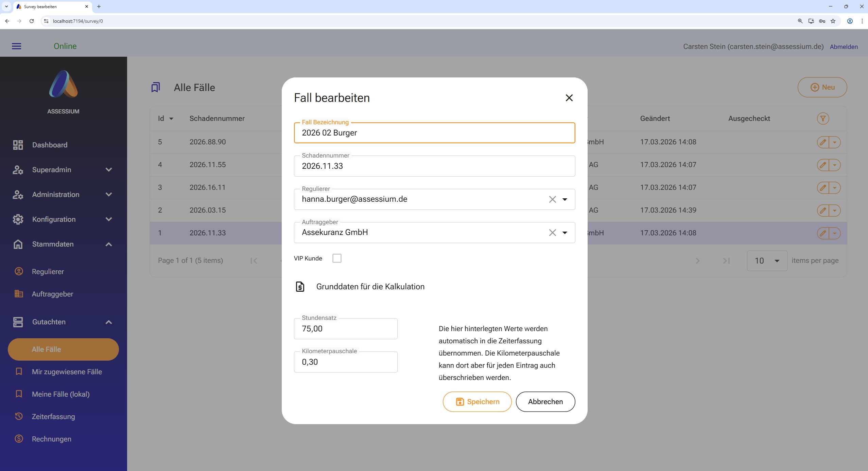This screenshot has width=868, height=471.
Task: Open Rechnungen from the sidebar
Action: tap(51, 439)
